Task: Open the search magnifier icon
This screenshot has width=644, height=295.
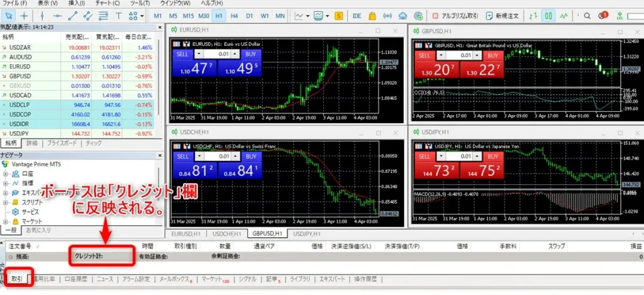Action: pyautogui.click(x=587, y=16)
